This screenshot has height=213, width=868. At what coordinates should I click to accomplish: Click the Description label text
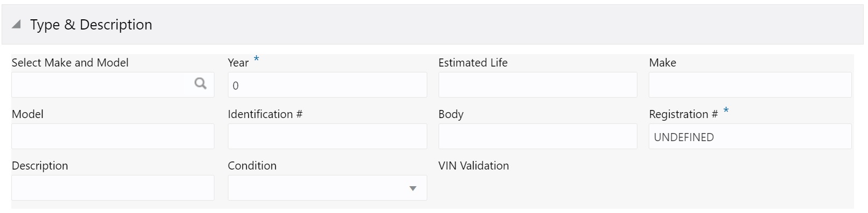tap(40, 166)
